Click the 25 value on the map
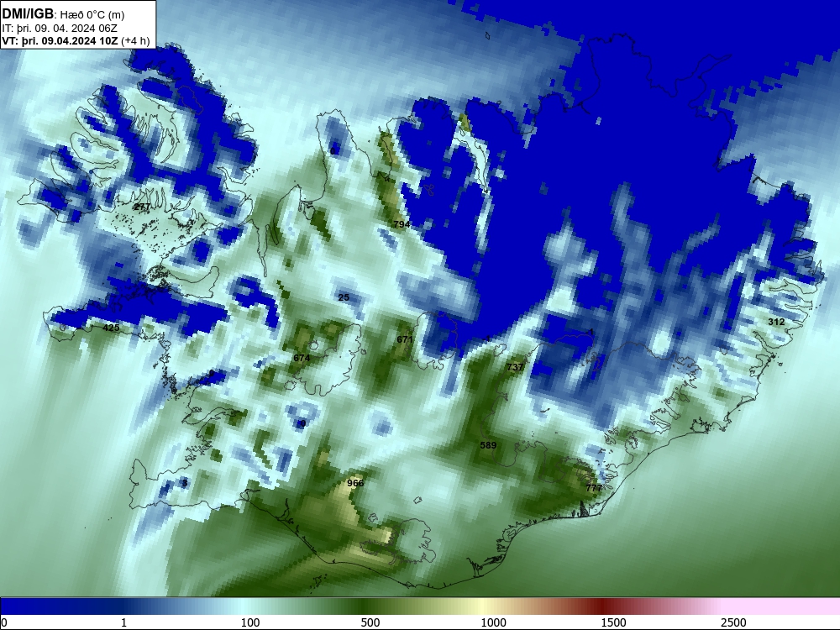 344,297
